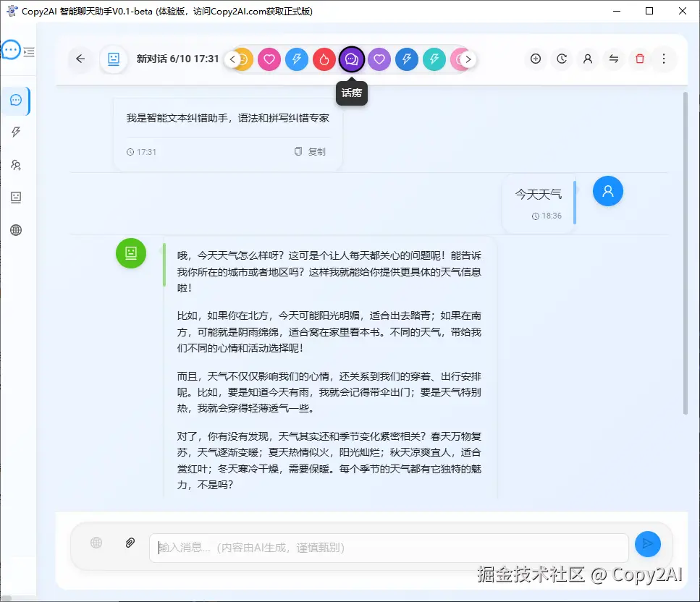Attach a file with the paperclip icon
The height and width of the screenshot is (602, 700).
(130, 543)
